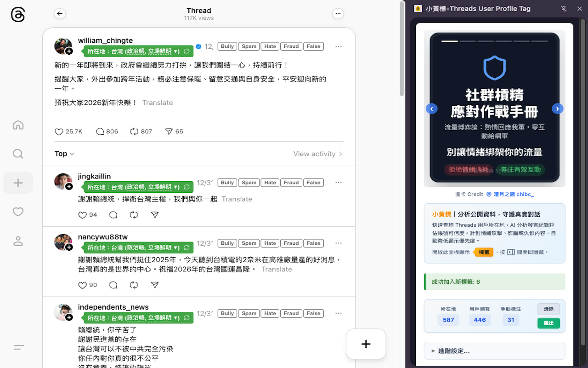The image size is (588, 368).
Task: Like william_chingte's post with 25.7K likes
Action: click(59, 132)
